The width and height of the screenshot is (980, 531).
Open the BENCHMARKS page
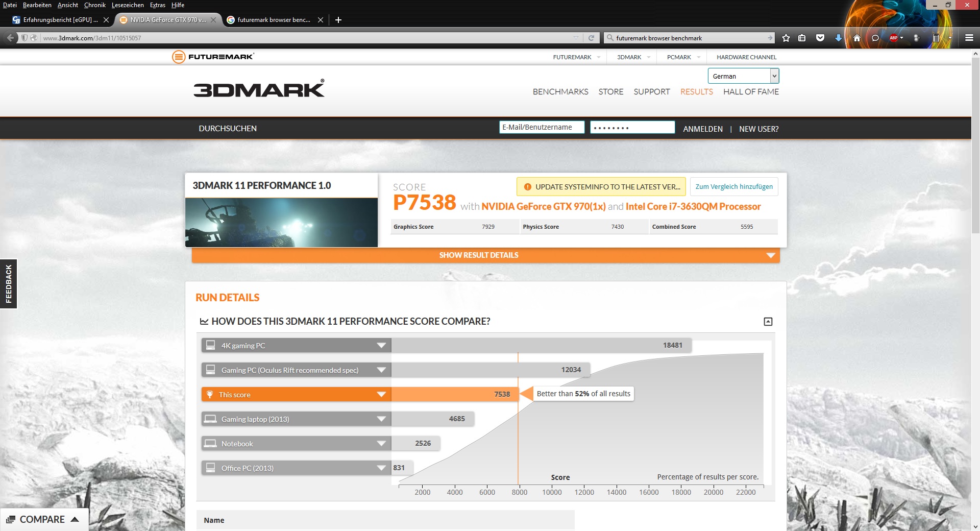click(560, 92)
